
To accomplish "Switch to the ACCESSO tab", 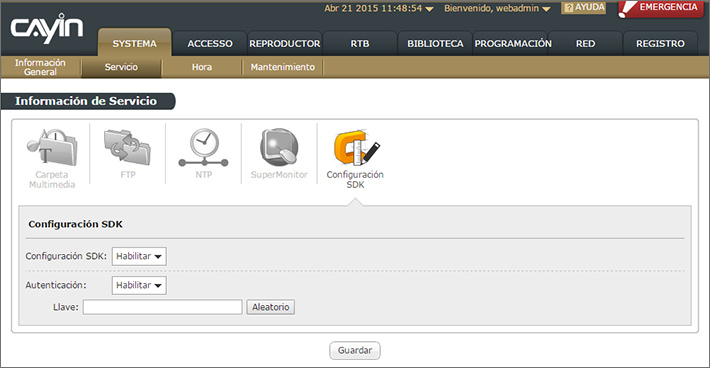I will pos(210,43).
